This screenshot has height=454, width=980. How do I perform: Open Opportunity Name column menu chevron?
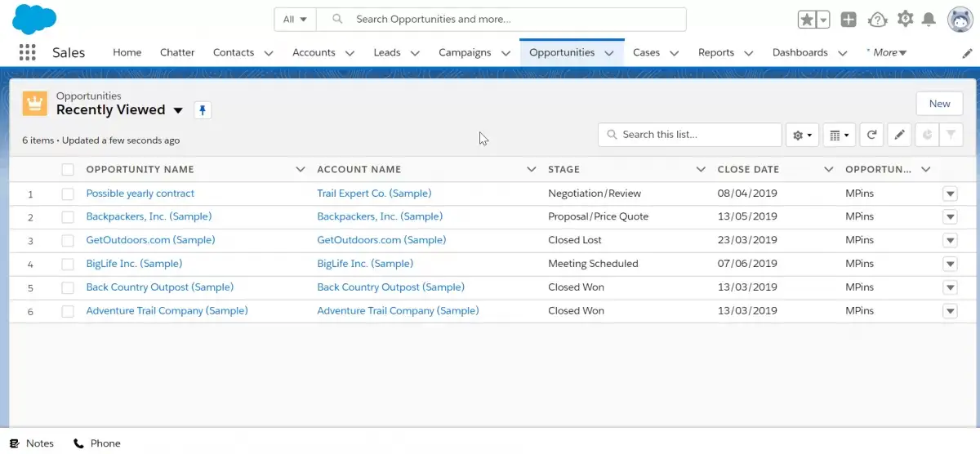coord(299,170)
